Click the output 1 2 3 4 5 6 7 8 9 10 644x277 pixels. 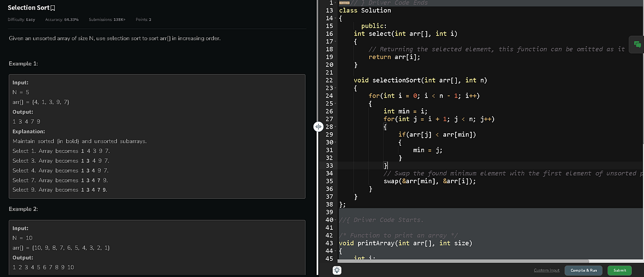(x=43, y=267)
